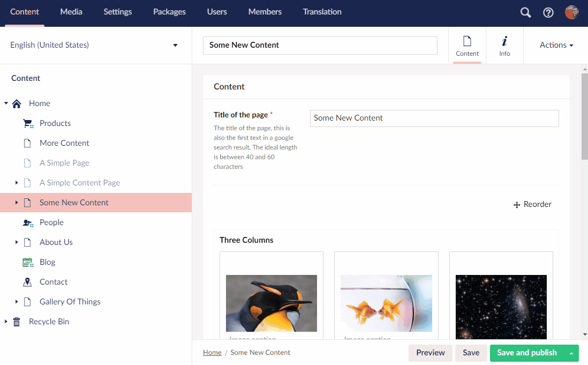Select the galaxy stars image thumbnail
This screenshot has width=588, height=365.
501,307
